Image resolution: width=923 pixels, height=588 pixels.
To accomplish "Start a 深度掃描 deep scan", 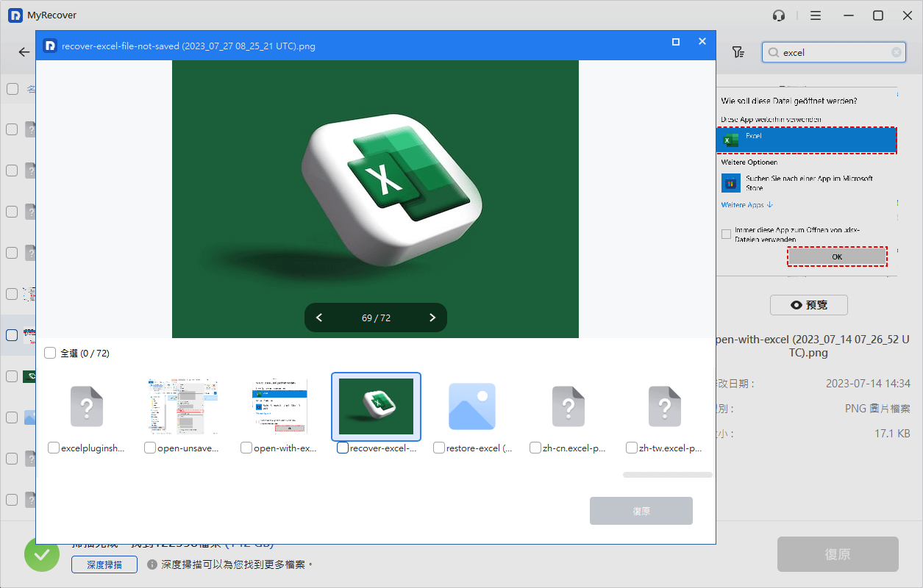I will pyautogui.click(x=104, y=564).
